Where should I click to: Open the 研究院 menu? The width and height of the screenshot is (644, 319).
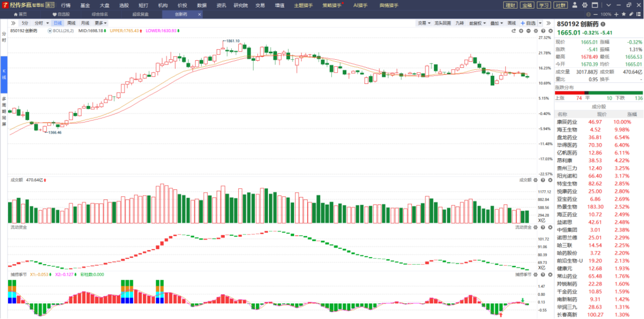pyautogui.click(x=240, y=5)
